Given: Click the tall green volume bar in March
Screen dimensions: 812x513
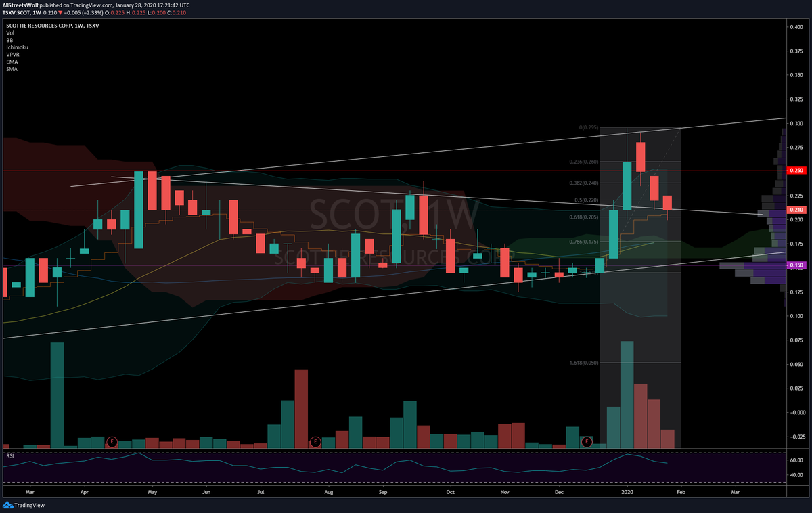Looking at the screenshot, I should pos(58,395).
